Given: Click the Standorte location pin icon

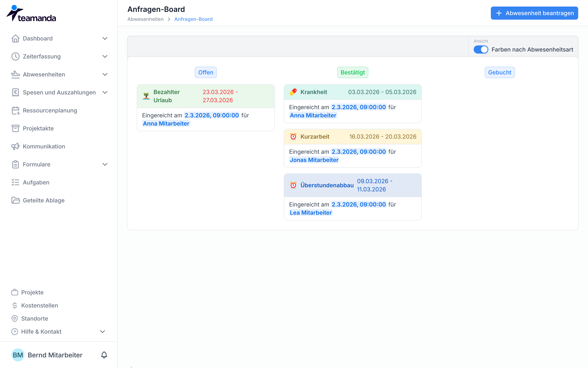Looking at the screenshot, I should (15, 319).
